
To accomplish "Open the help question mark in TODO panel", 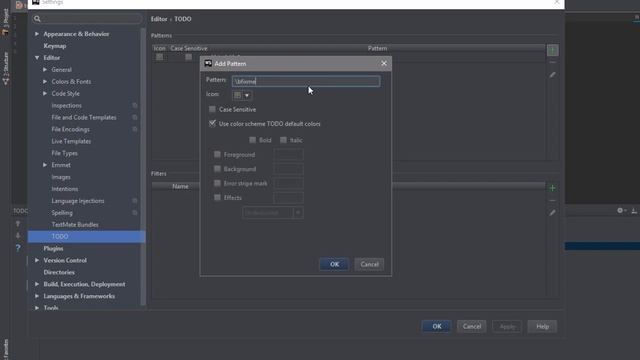I will tap(18, 248).
